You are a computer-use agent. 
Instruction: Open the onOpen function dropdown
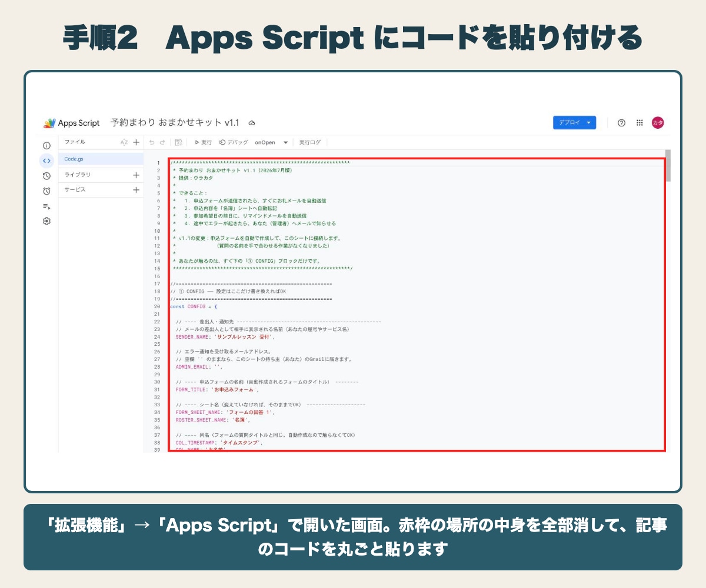271,142
